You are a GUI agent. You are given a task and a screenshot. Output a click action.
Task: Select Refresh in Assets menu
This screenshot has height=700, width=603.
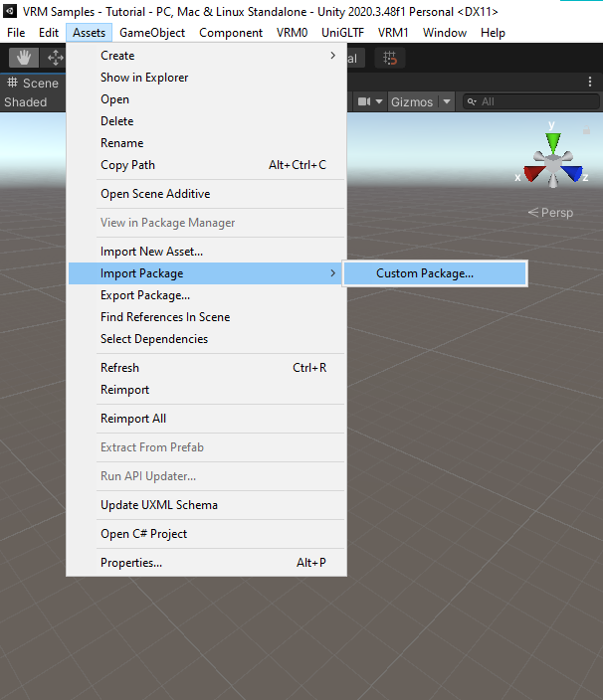[206, 368]
